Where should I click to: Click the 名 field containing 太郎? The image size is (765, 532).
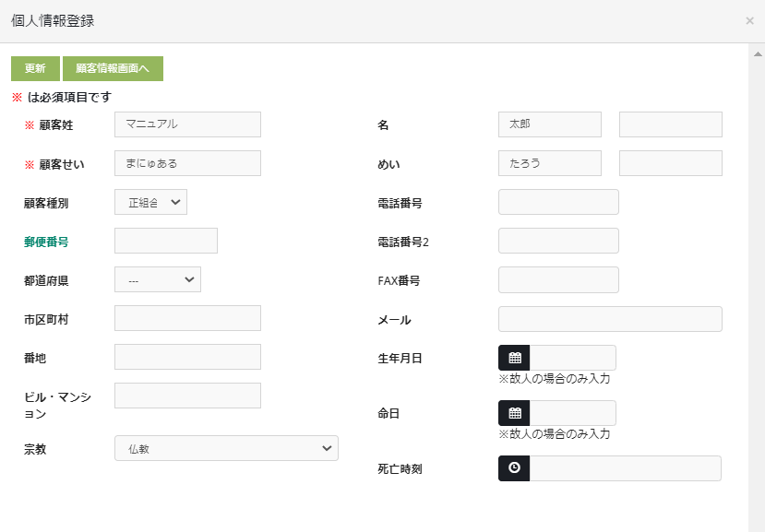pos(549,124)
